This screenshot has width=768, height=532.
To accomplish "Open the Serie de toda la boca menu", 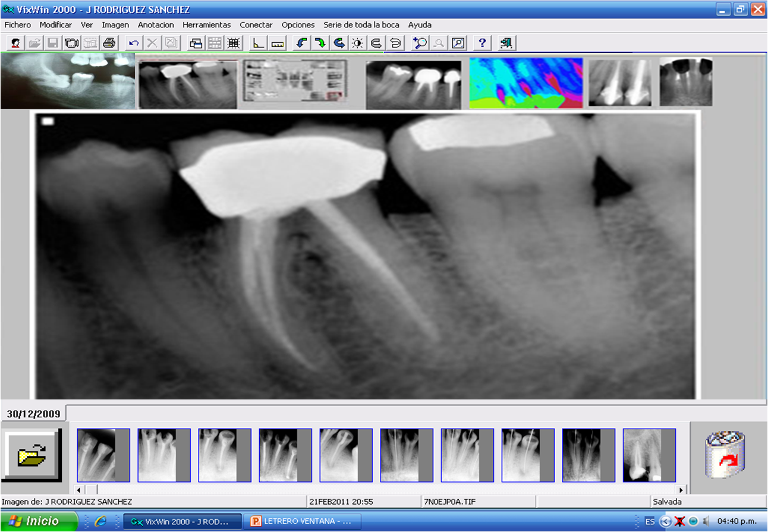I will [x=361, y=25].
